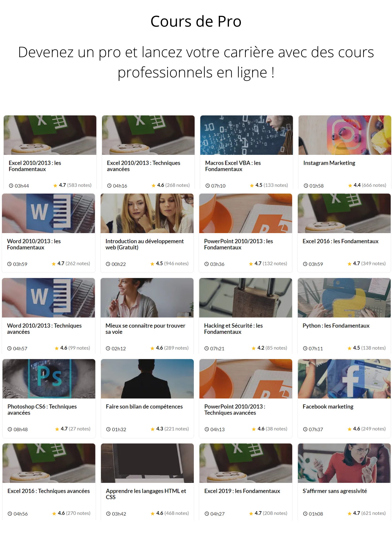The image size is (392, 555).
Task: Click the 4.6 (289 notes) rating text
Action: [172, 348]
